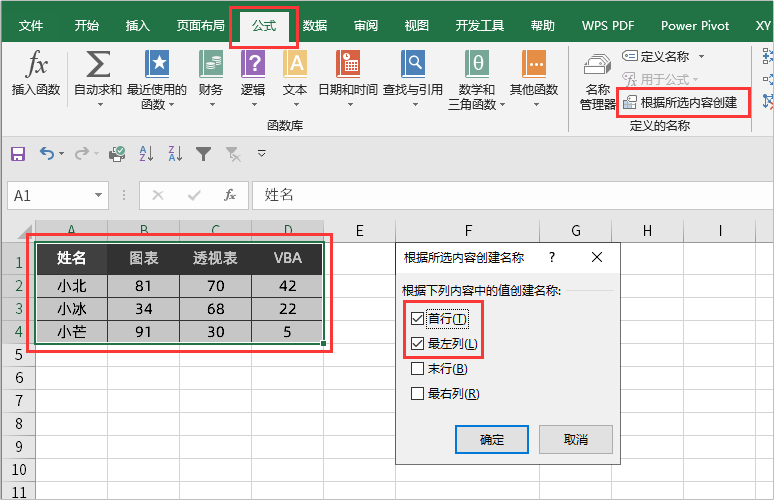Image resolution: width=774 pixels, height=500 pixels.
Task: Open the AutoSum (自动求和) function icon
Action: (x=98, y=68)
